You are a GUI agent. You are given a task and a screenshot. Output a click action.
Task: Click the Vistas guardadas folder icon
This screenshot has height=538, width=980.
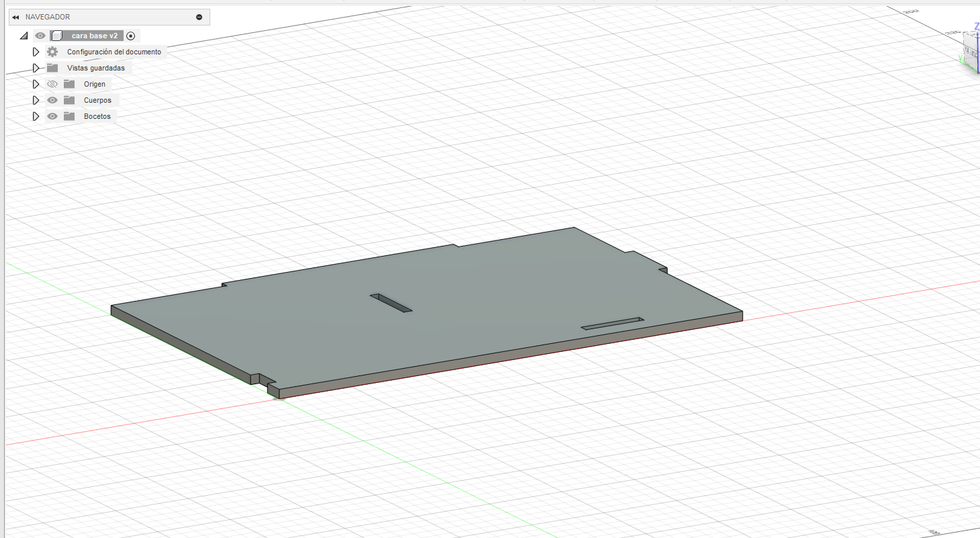52,68
